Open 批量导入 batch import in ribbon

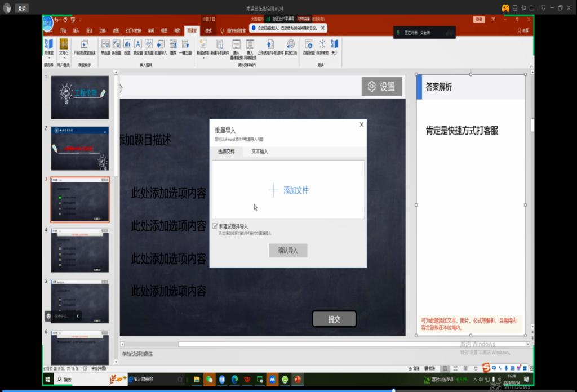(x=161, y=47)
